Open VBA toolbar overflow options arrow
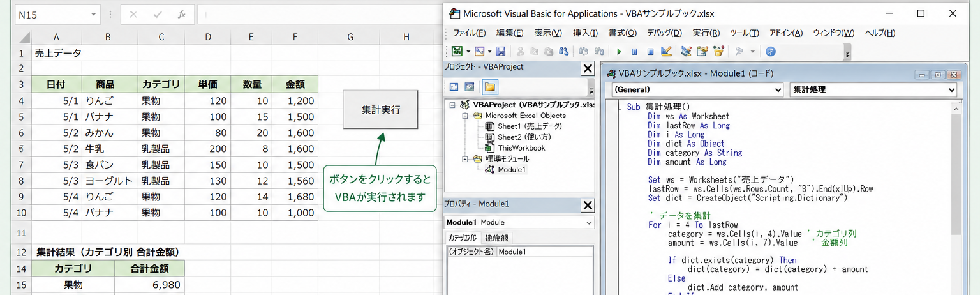This screenshot has width=980, height=295. 847,51
